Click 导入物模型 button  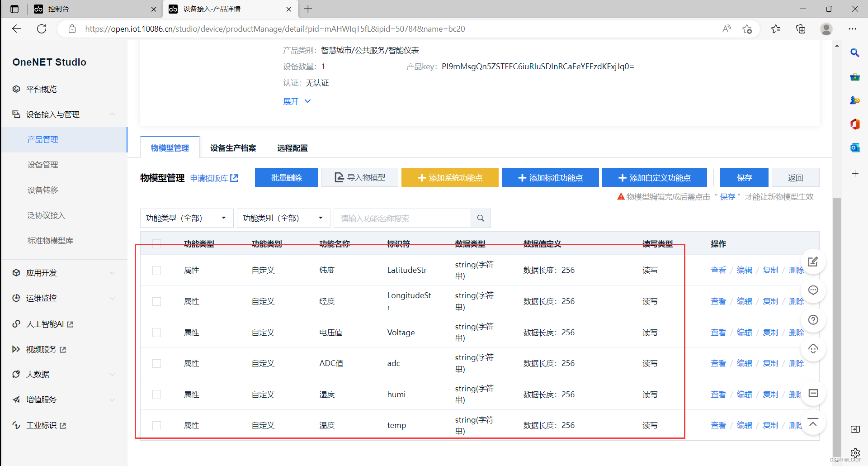point(360,178)
